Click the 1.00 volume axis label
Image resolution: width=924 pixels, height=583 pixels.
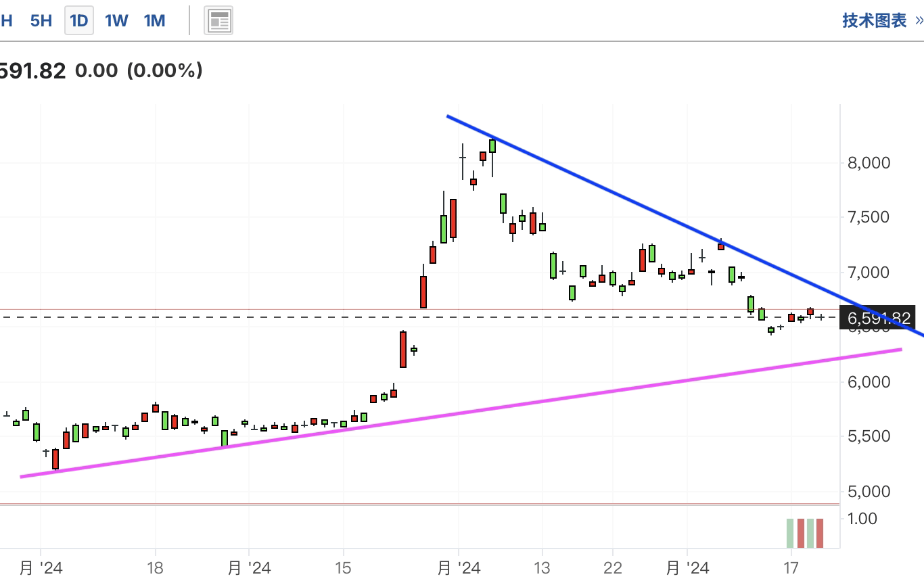coord(862,519)
